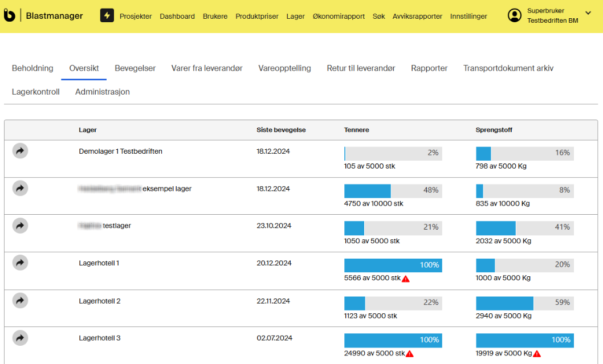
Task: Open Lagerhotell 3 using its arrow icon
Action: pyautogui.click(x=20, y=338)
